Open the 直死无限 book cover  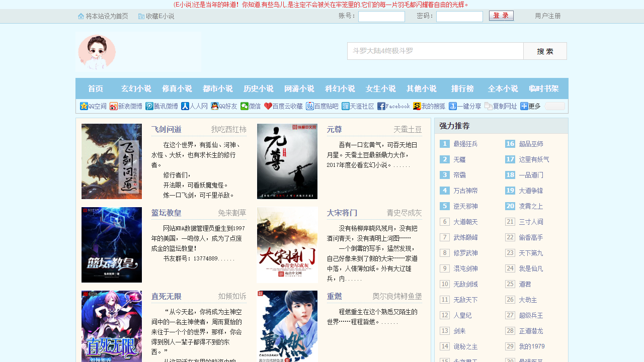112,326
